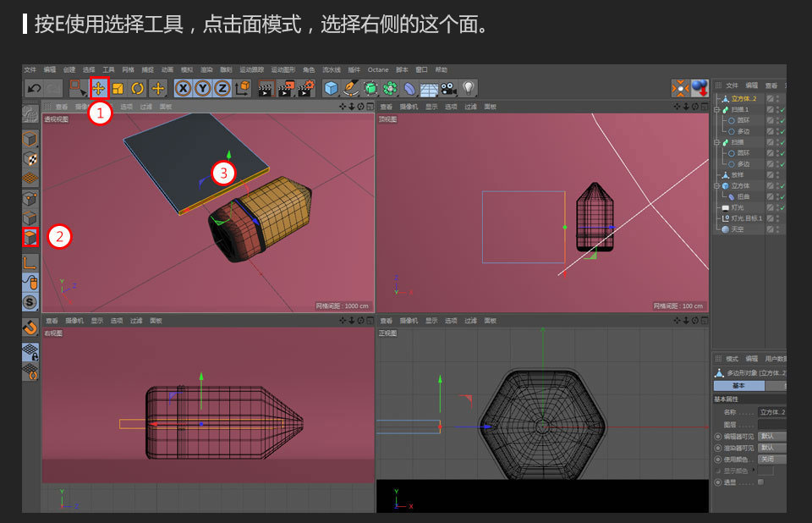Select the Rotate tool

137,88
